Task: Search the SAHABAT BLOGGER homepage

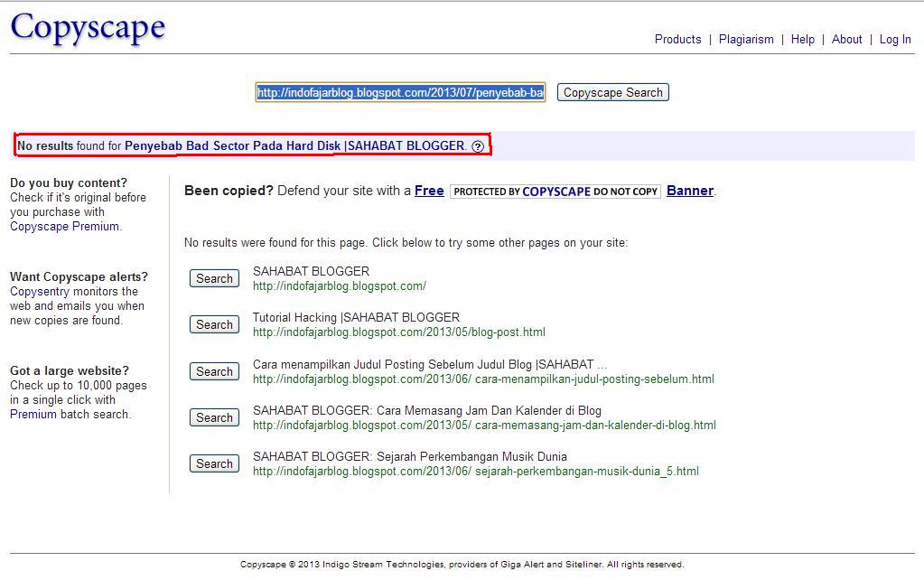Action: click(214, 278)
